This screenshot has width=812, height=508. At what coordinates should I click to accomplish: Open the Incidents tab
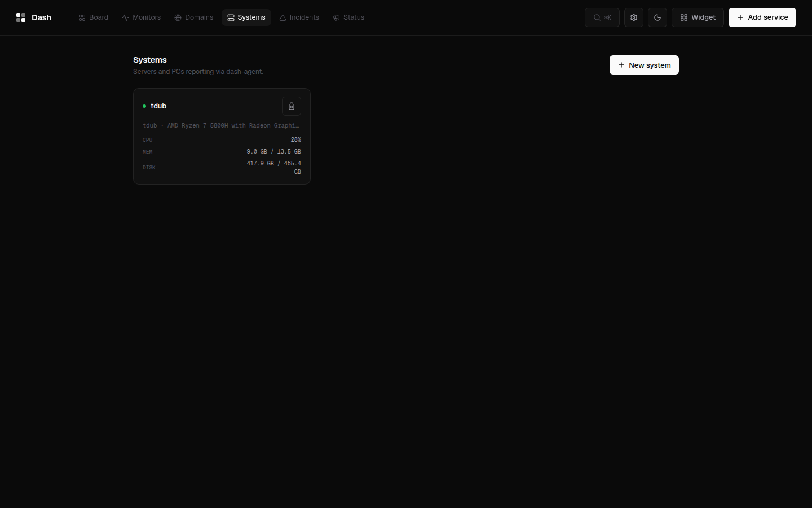tap(299, 17)
